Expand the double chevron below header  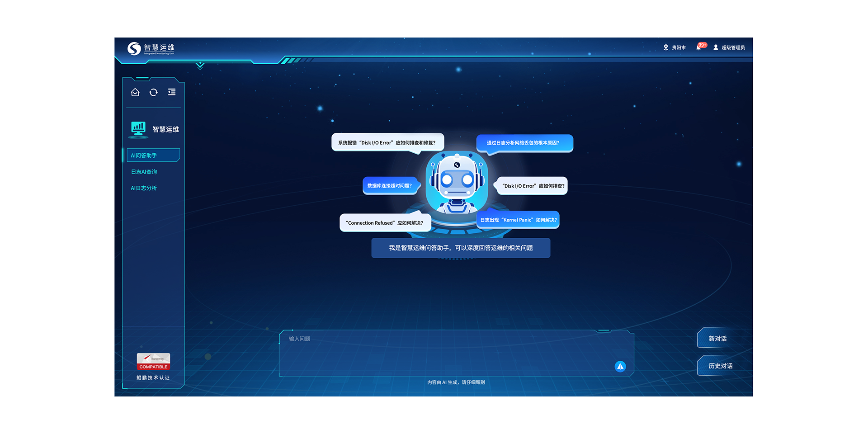point(200,66)
